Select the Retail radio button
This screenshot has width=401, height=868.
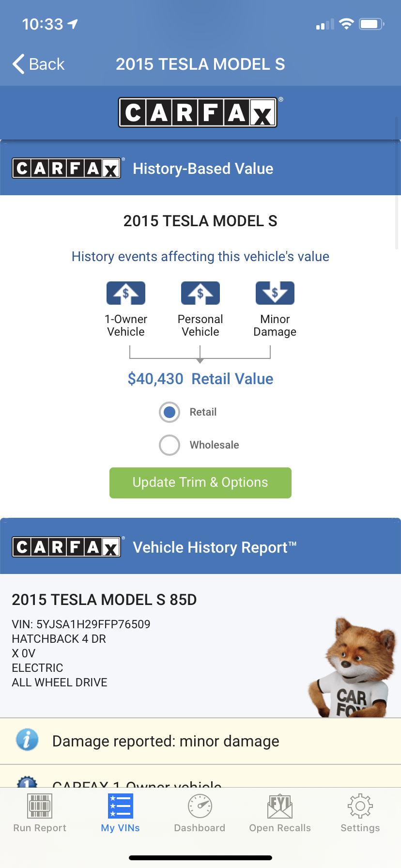point(170,412)
